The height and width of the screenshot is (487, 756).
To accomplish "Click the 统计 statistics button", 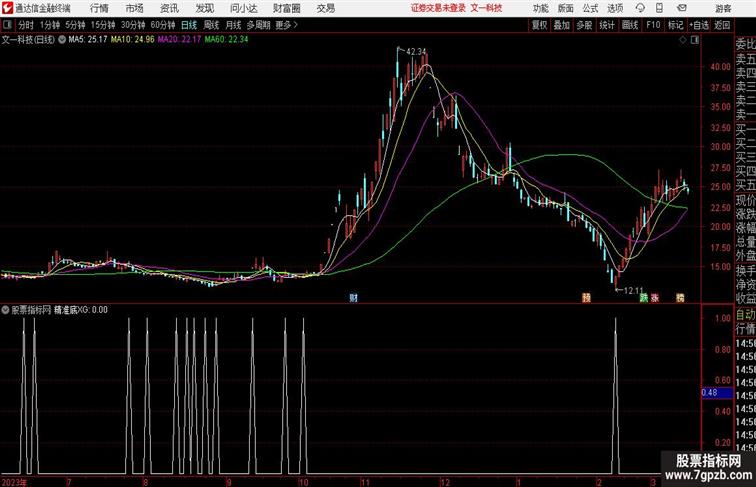I will tap(607, 25).
